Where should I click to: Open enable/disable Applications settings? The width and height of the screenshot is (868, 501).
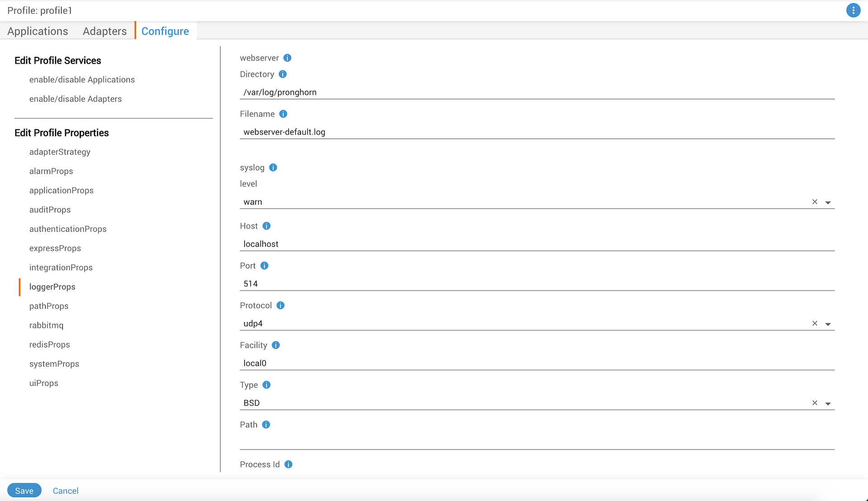point(82,80)
